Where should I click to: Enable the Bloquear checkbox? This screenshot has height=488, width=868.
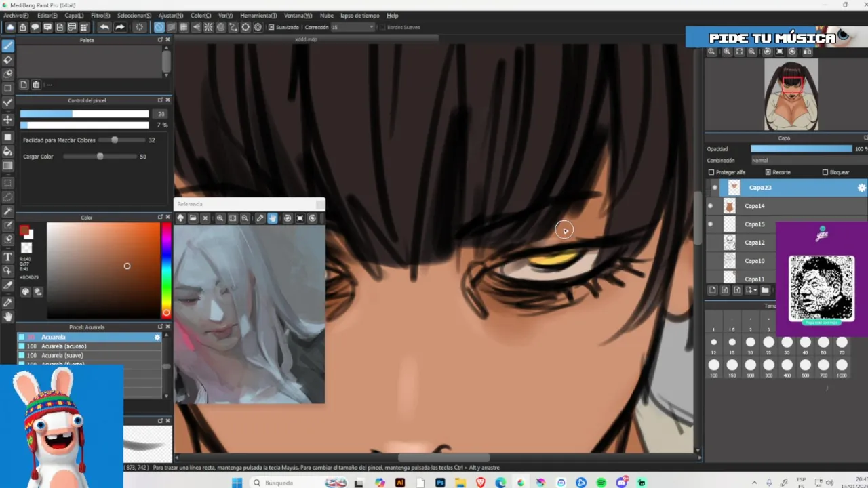click(x=825, y=172)
